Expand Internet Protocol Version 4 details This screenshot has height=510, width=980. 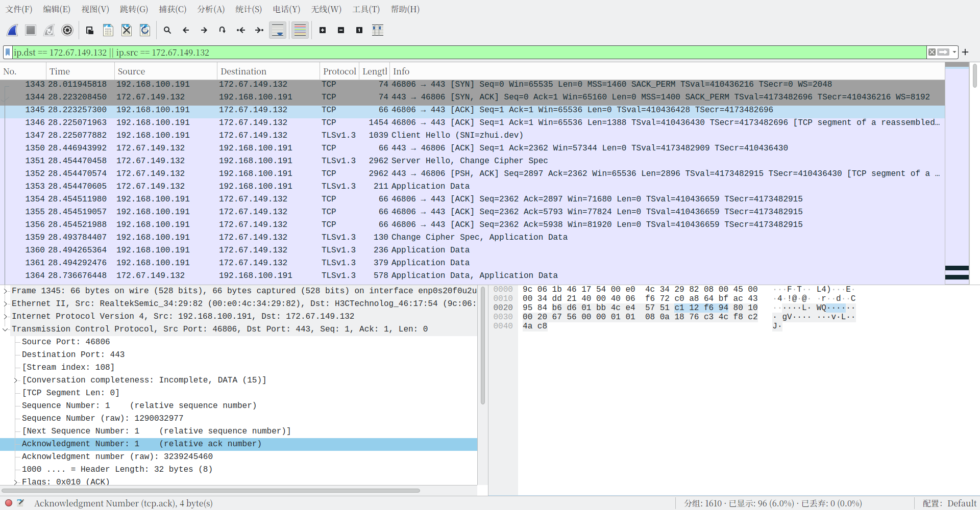6,317
